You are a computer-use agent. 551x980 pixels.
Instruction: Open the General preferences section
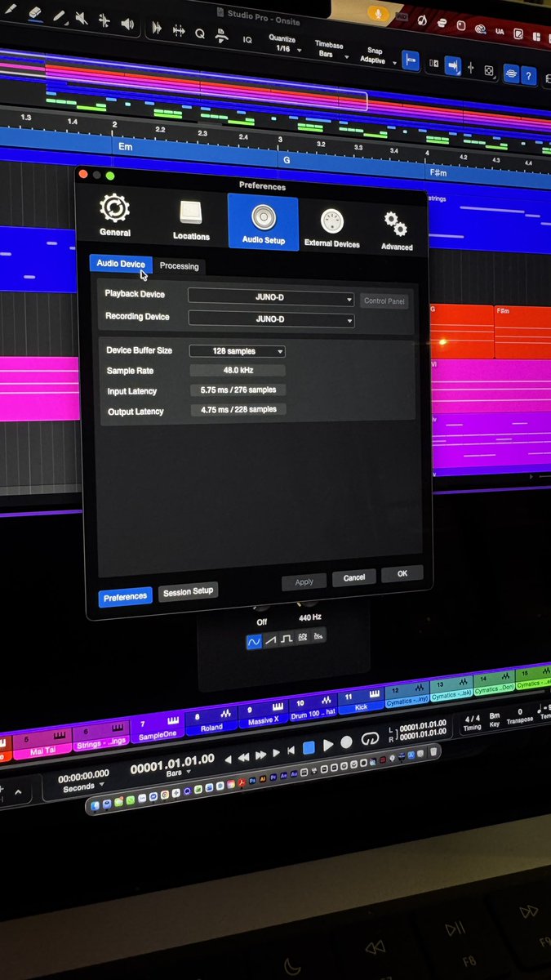(115, 215)
